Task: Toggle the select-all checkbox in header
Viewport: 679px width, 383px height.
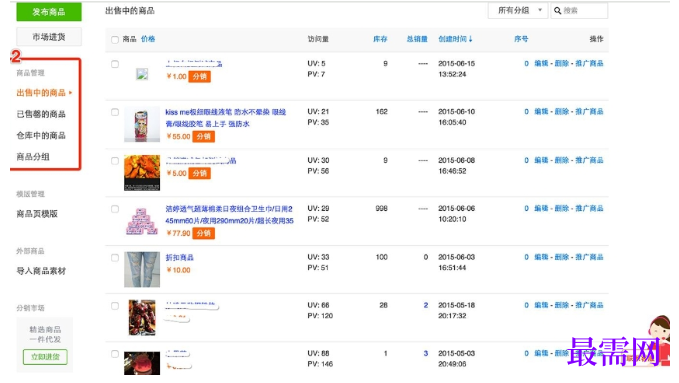Action: [x=115, y=39]
